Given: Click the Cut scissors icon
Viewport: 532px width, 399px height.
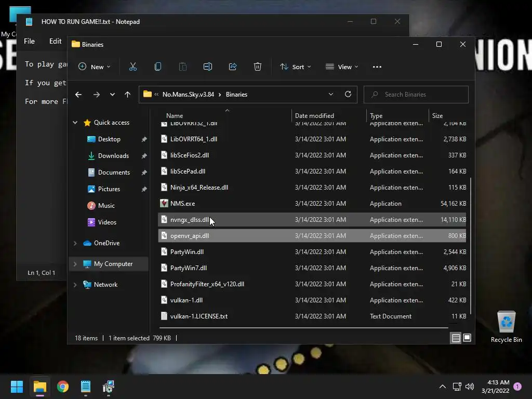Looking at the screenshot, I should [x=132, y=67].
